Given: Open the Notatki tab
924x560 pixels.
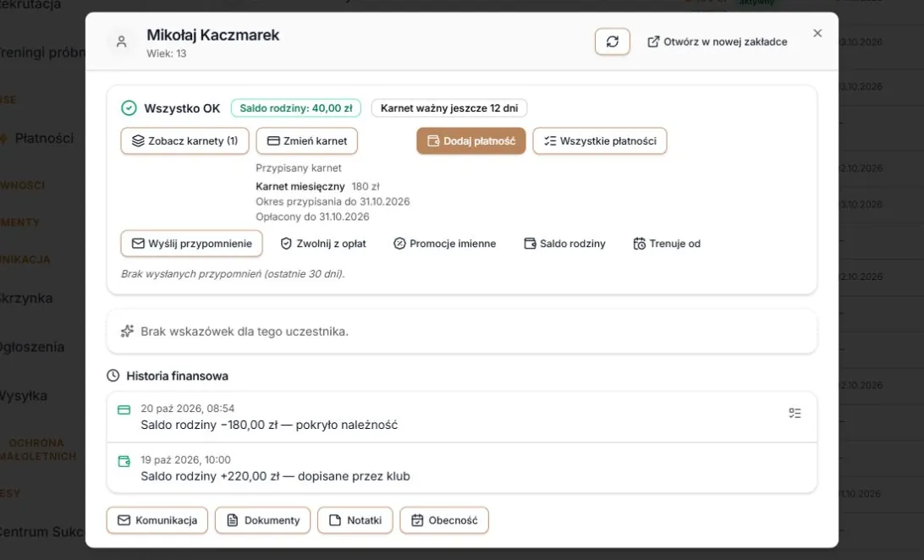Looking at the screenshot, I should [x=355, y=520].
